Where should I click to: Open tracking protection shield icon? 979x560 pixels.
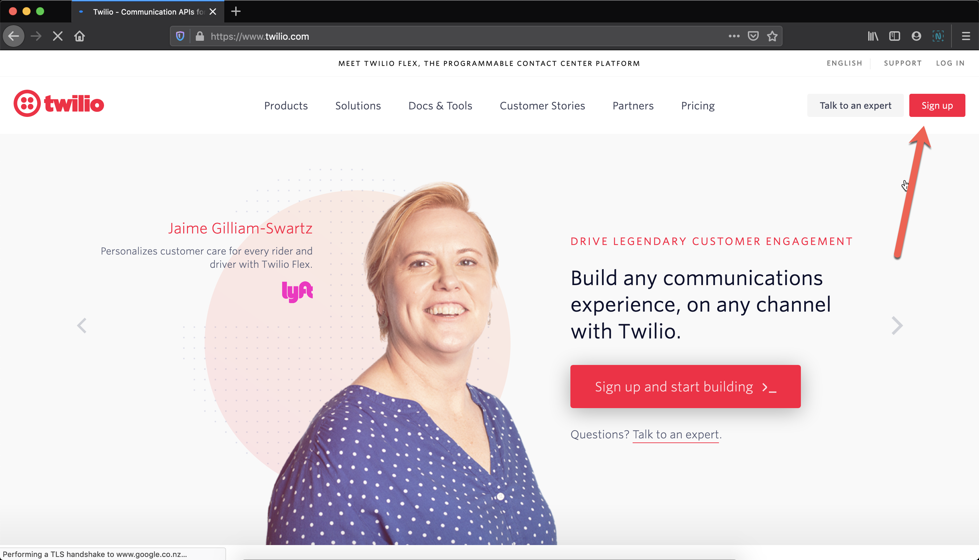[180, 36]
